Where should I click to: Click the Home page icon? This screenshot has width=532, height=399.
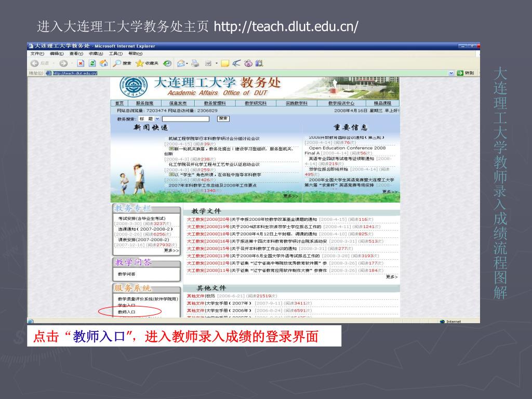[x=104, y=63]
